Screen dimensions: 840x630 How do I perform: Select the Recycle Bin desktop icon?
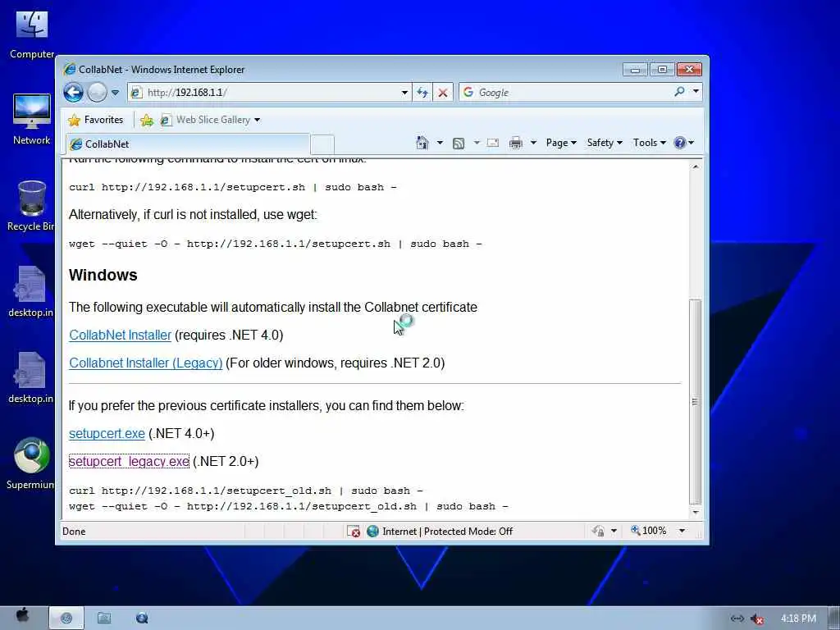[x=31, y=206]
